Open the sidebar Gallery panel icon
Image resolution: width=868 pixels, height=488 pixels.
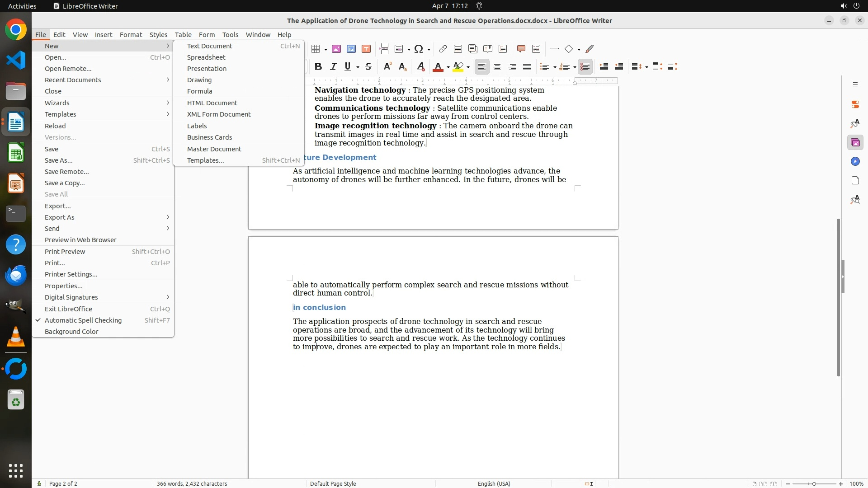[x=855, y=143]
